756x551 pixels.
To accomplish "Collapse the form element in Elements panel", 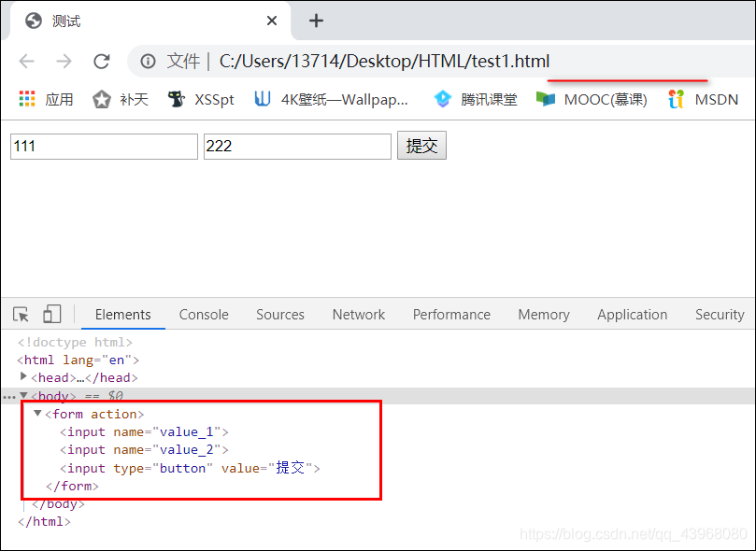I will [x=37, y=414].
